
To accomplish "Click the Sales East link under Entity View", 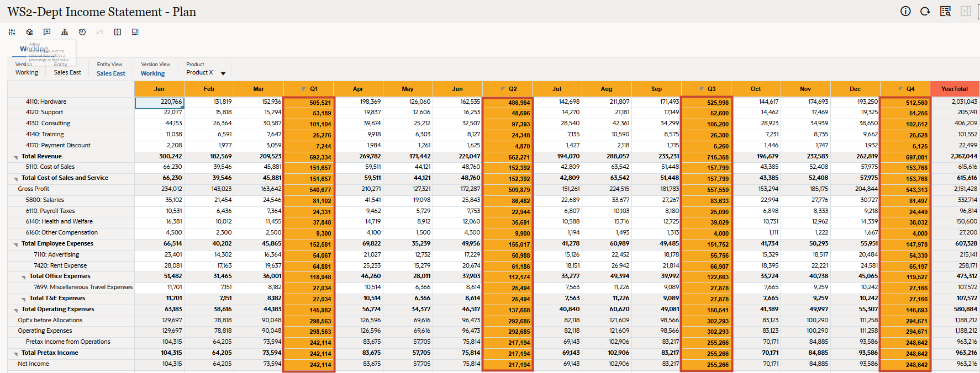I will tap(111, 73).
